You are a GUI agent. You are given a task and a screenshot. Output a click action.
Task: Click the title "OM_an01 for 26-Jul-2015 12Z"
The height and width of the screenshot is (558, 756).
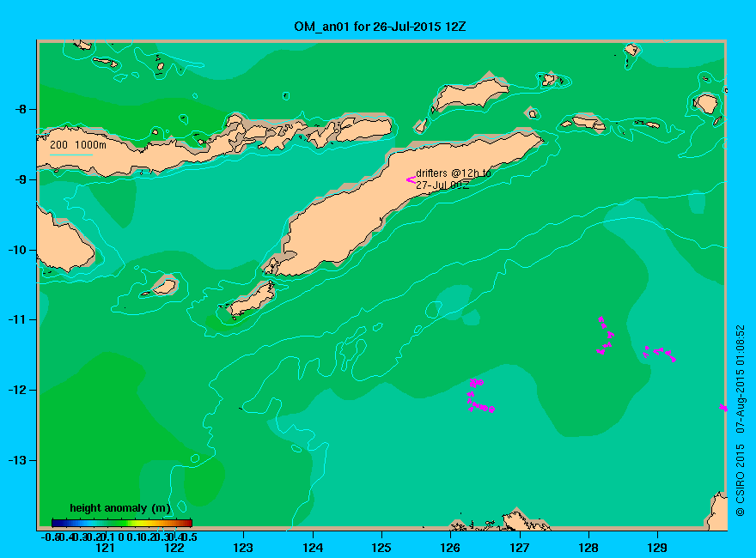click(380, 27)
